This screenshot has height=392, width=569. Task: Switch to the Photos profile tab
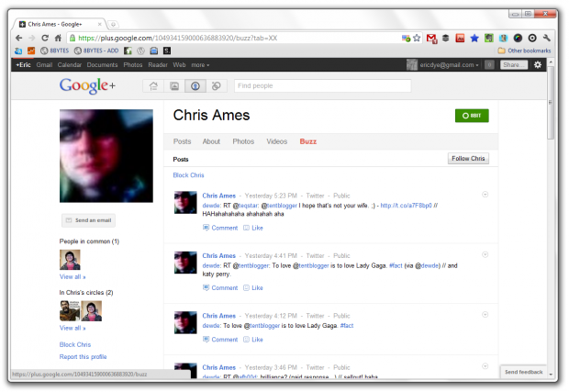point(243,141)
